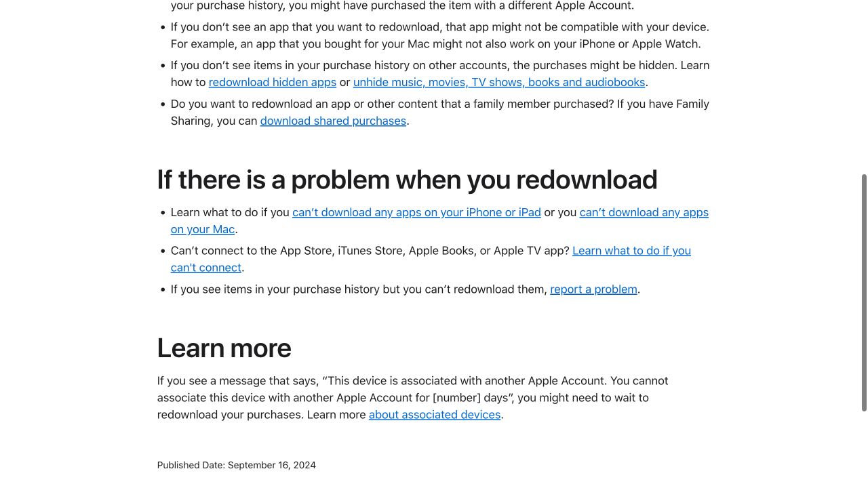Click the vertical page scrollbar thumb
This screenshot has height=488, width=868.
(x=864, y=293)
